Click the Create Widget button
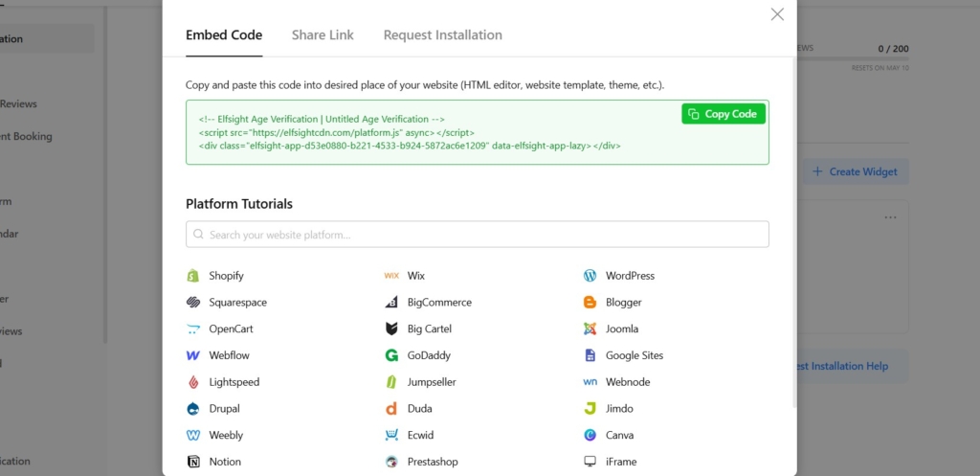The width and height of the screenshot is (980, 476). point(855,171)
